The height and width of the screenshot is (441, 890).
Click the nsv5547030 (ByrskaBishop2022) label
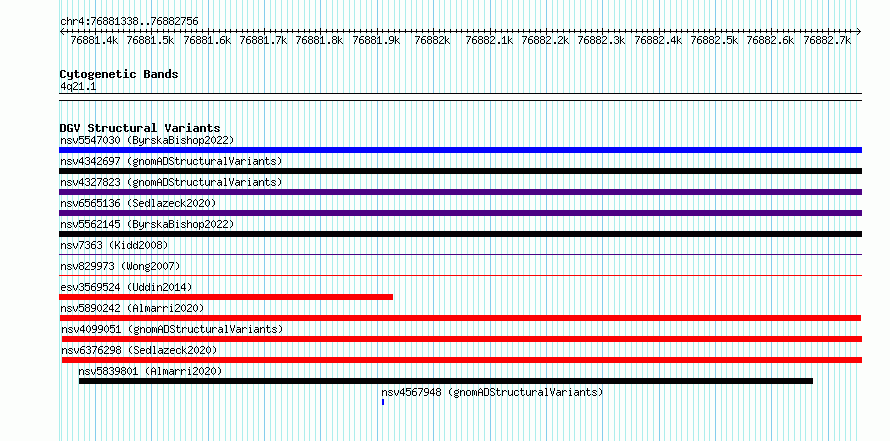tap(147, 140)
